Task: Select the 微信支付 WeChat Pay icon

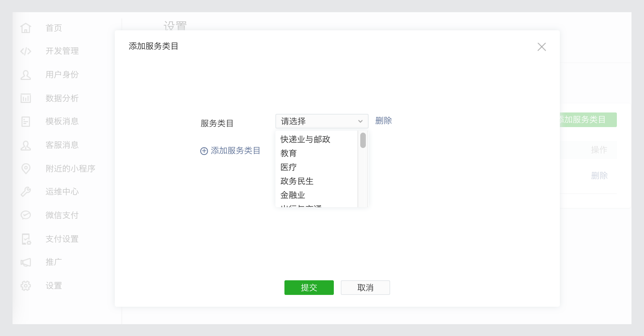Action: (x=26, y=215)
